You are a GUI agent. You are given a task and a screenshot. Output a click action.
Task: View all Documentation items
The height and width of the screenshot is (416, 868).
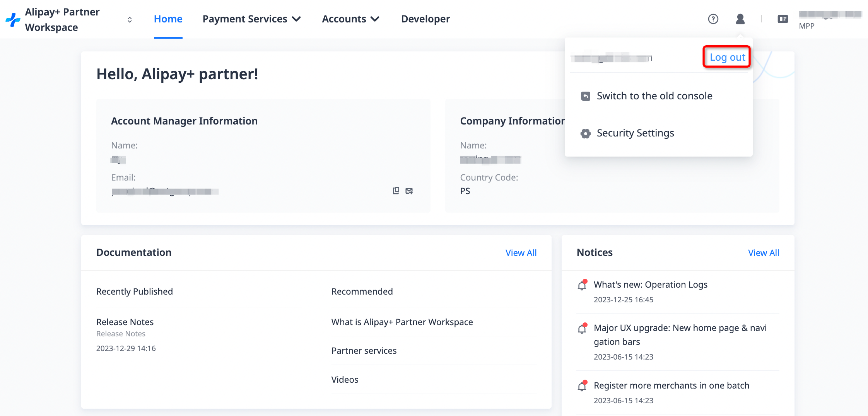[521, 253]
